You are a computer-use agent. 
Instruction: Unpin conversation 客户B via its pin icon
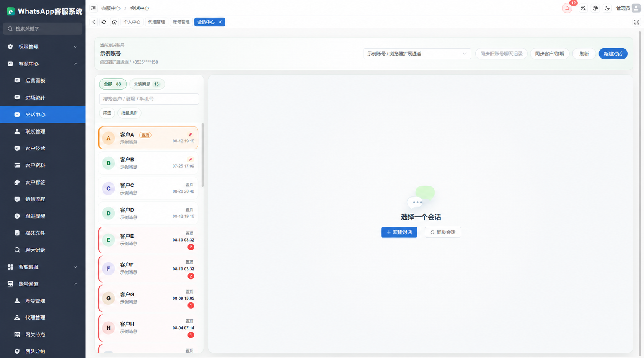click(190, 159)
